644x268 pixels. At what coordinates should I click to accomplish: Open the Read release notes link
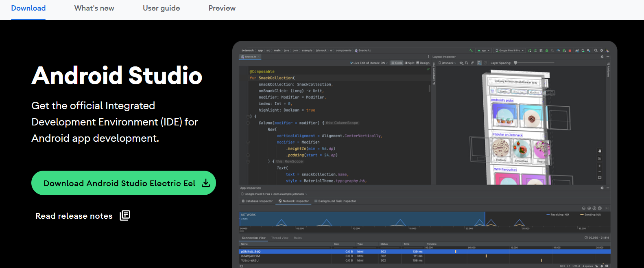(74, 216)
